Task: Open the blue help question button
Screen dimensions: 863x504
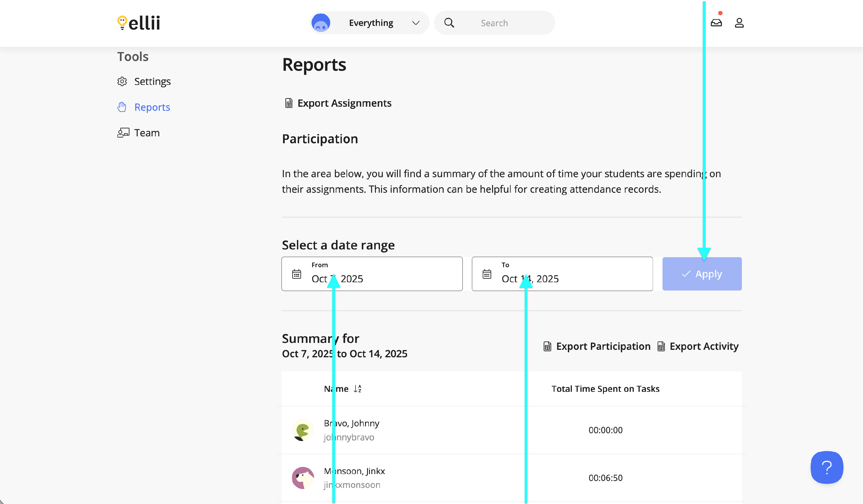Action: click(x=827, y=467)
